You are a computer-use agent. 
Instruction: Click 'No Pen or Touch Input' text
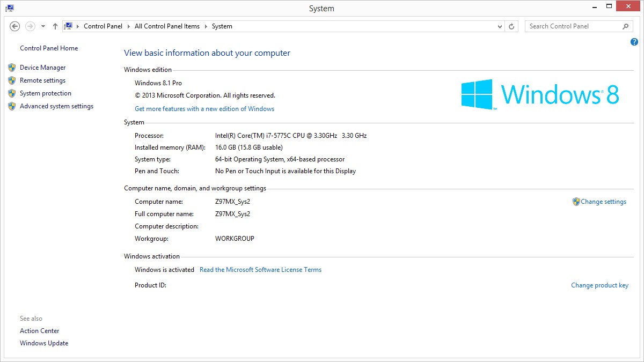coord(286,171)
